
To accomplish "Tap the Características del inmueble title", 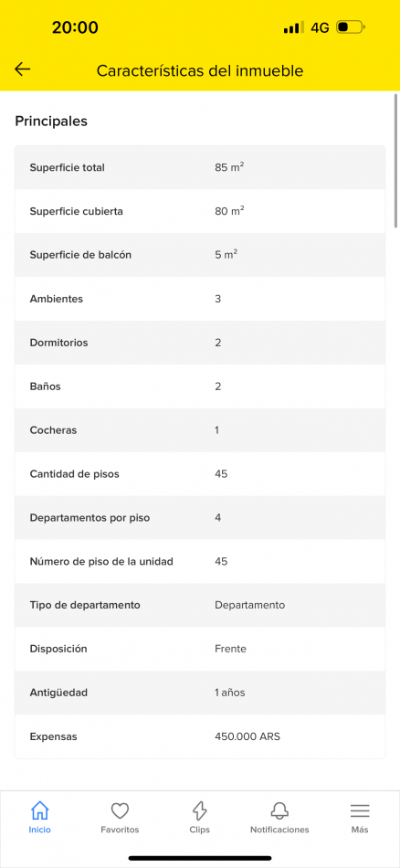I will (x=200, y=71).
